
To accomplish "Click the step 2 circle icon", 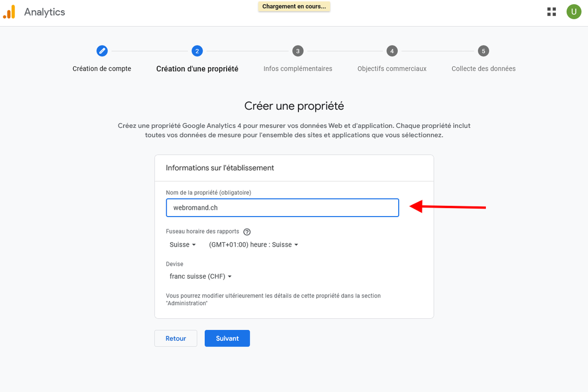I will [197, 51].
